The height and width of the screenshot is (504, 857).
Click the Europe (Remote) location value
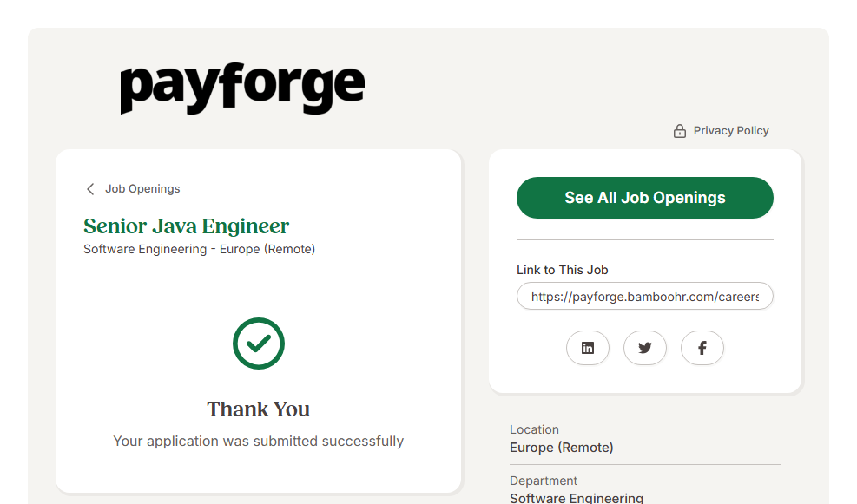pyautogui.click(x=561, y=448)
